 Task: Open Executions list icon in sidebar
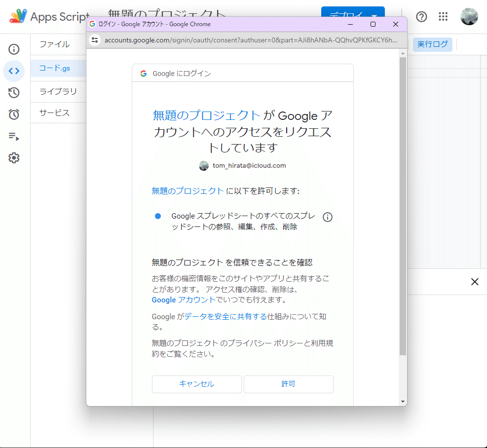(x=14, y=136)
